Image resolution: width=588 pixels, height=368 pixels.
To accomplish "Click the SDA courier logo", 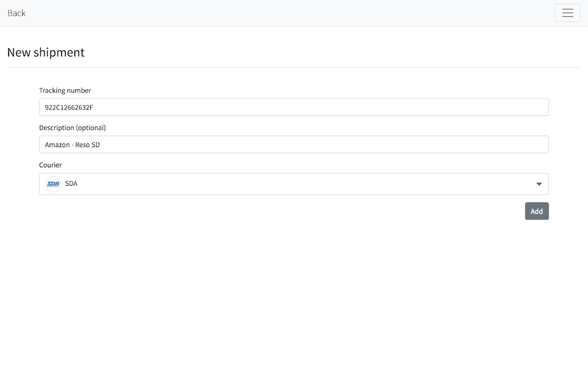I will click(53, 184).
